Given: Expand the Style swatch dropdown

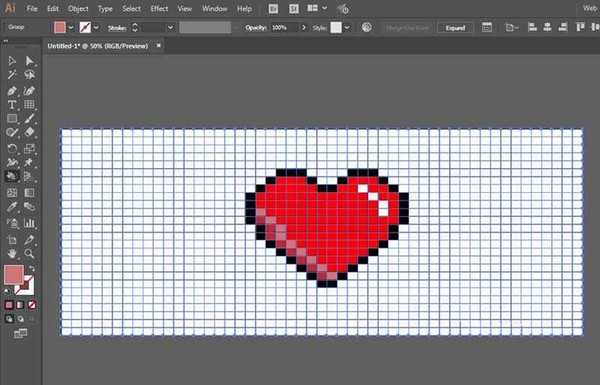Looking at the screenshot, I should pyautogui.click(x=347, y=28).
